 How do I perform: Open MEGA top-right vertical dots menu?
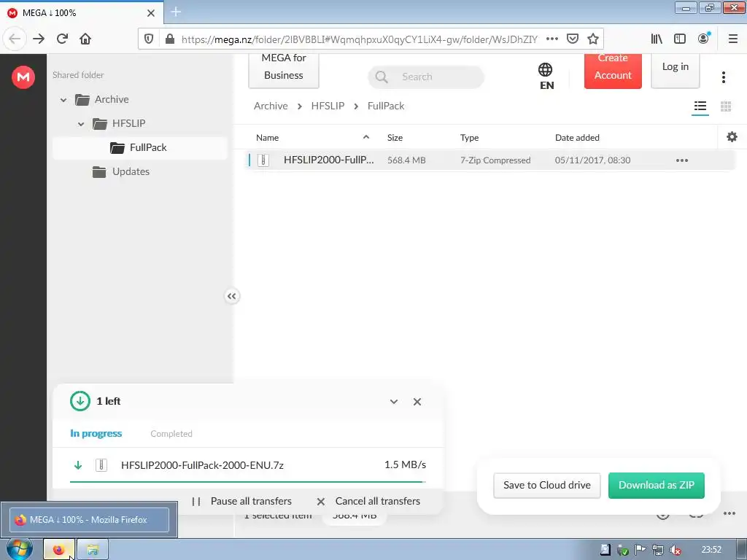click(724, 77)
